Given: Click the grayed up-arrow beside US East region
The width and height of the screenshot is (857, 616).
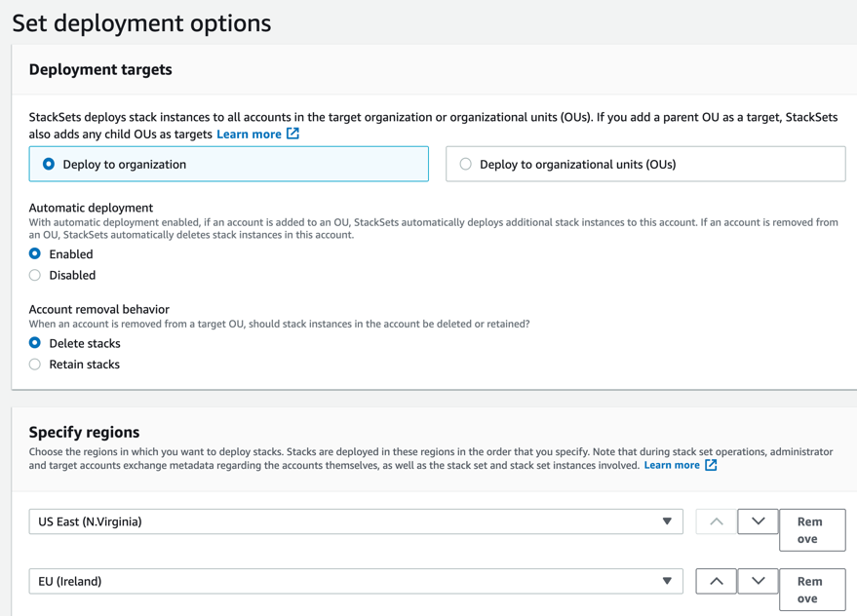Looking at the screenshot, I should (716, 521).
